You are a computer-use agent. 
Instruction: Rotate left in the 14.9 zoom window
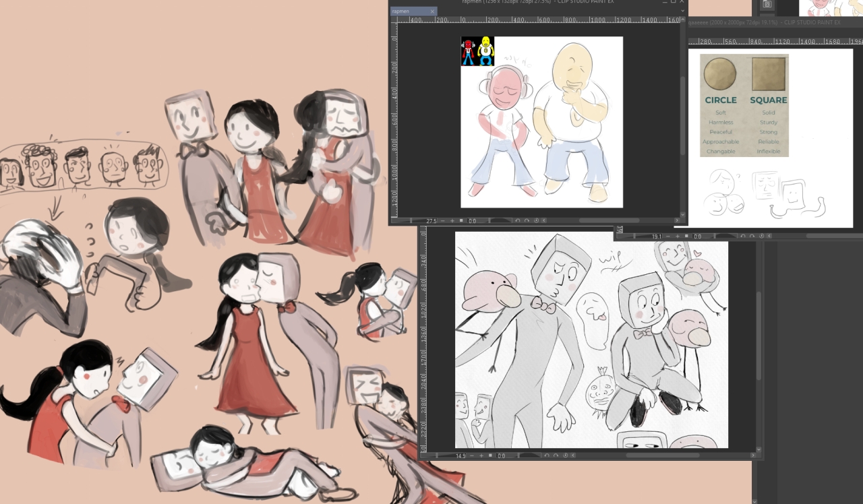(x=547, y=456)
